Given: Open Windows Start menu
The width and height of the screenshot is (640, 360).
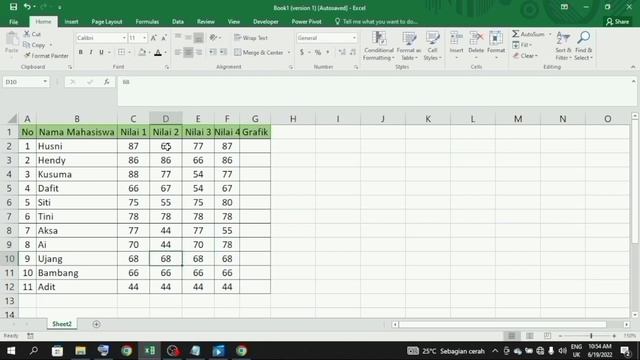Looking at the screenshot, I should pyautogui.click(x=11, y=351).
